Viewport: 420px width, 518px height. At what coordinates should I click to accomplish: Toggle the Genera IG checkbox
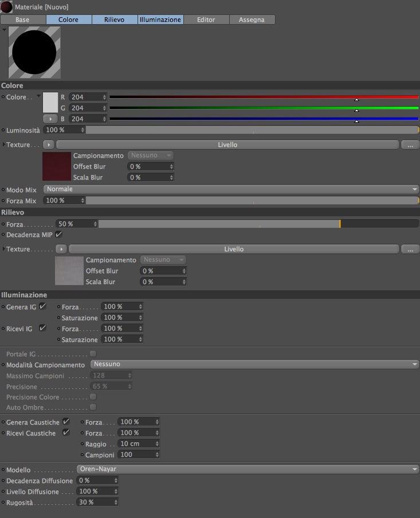pos(42,306)
